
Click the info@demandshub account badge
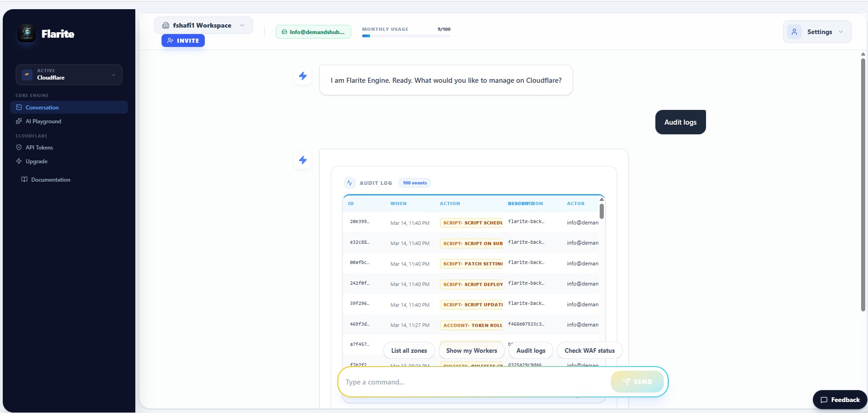[313, 32]
